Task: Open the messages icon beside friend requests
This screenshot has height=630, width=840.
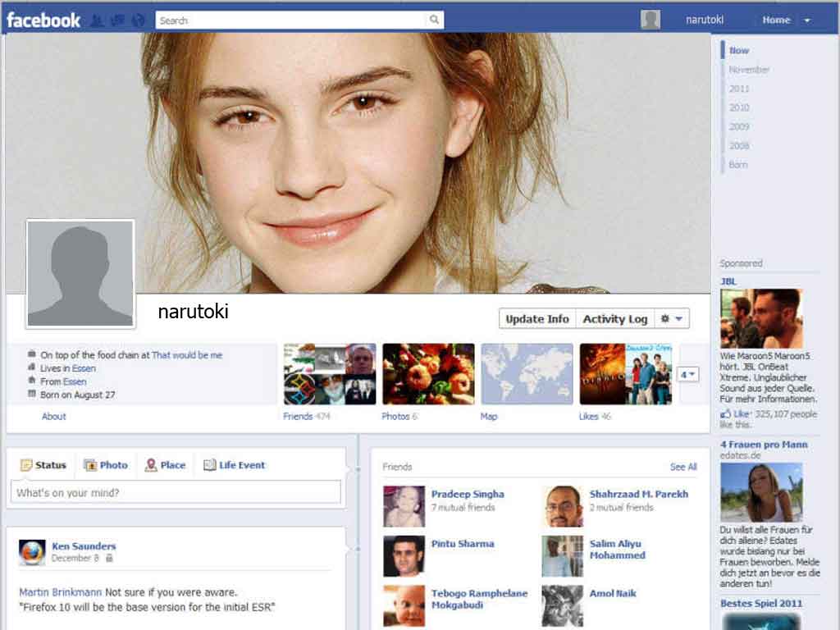Action: tap(116, 18)
